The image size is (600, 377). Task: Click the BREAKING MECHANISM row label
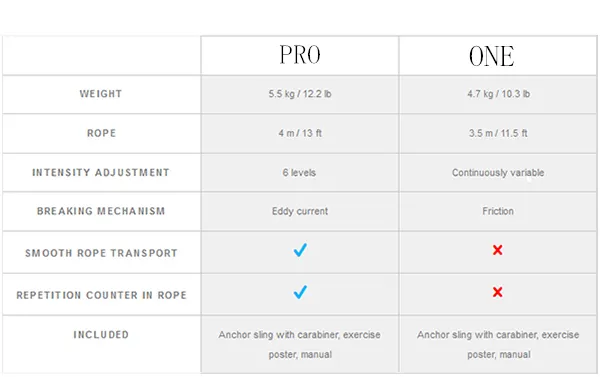click(x=101, y=211)
